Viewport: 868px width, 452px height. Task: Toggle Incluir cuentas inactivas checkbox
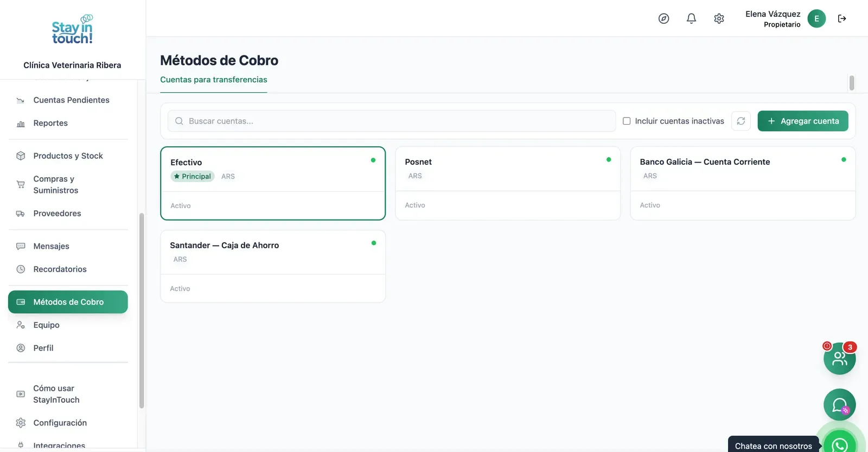click(627, 121)
